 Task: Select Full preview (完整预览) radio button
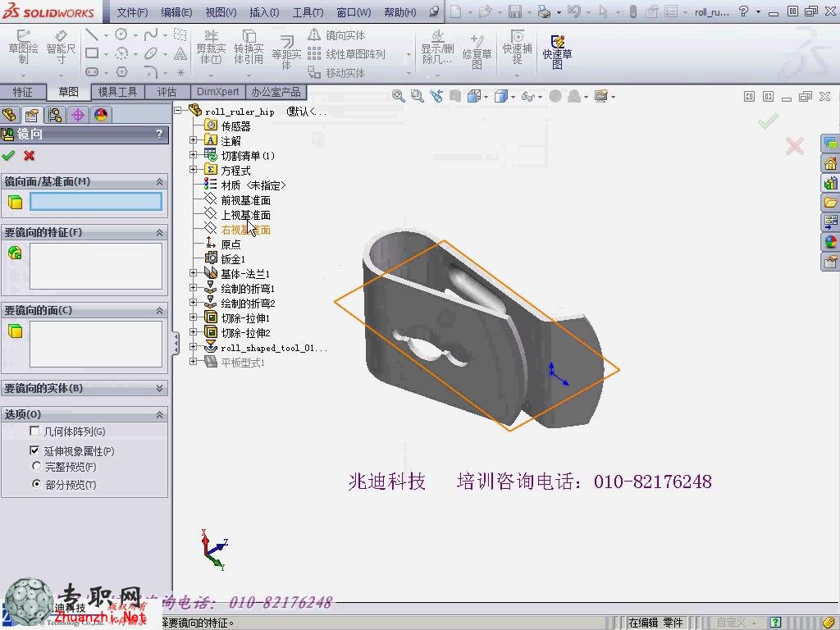coord(36,467)
